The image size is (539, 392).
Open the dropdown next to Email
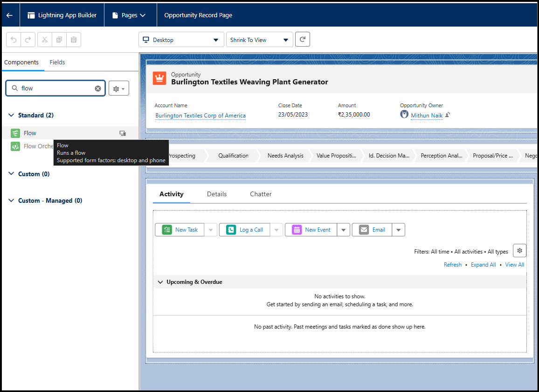(398, 230)
